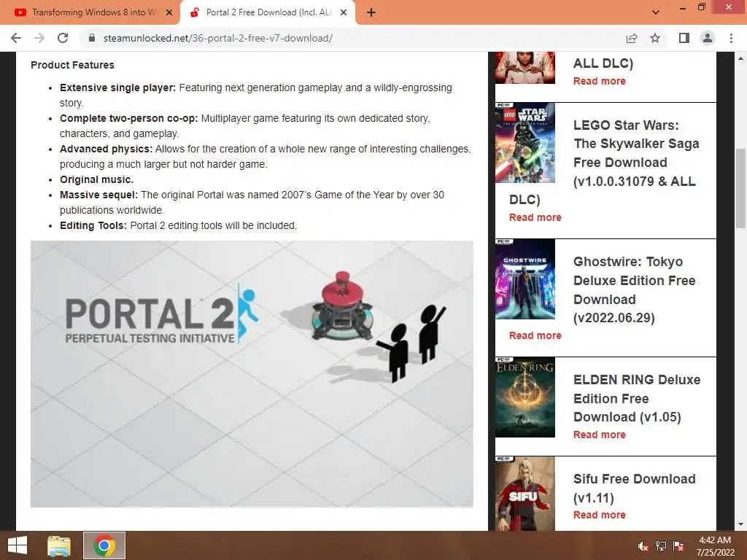Viewport: 747px width, 560px height.
Task: Click Read more under Ghostwire: Tokyo
Action: [535, 335]
